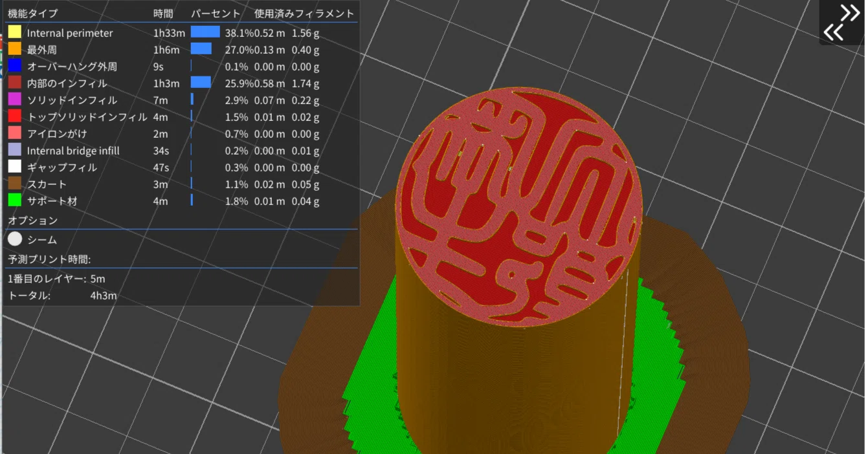
Task: Toggle Internal perimeter feature visibility
Action: point(181,33)
